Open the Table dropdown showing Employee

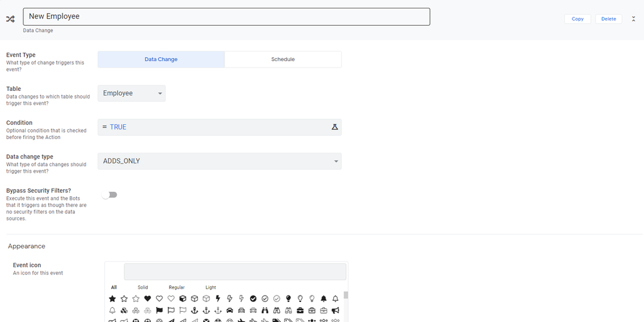[132, 93]
